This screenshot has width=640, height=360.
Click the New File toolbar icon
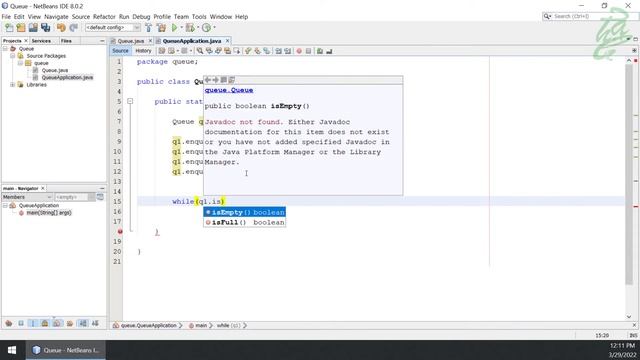pos(9,28)
